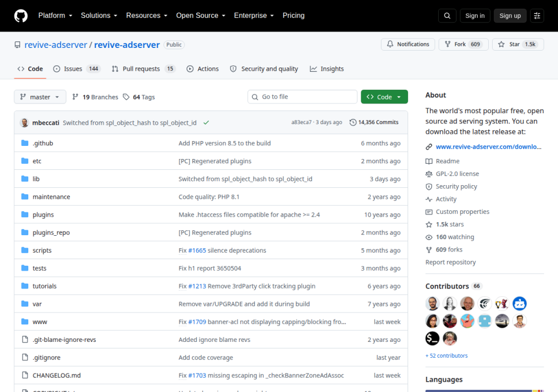This screenshot has height=392, width=558.
Task: Click the pulse icon next to Activity
Action: (429, 199)
